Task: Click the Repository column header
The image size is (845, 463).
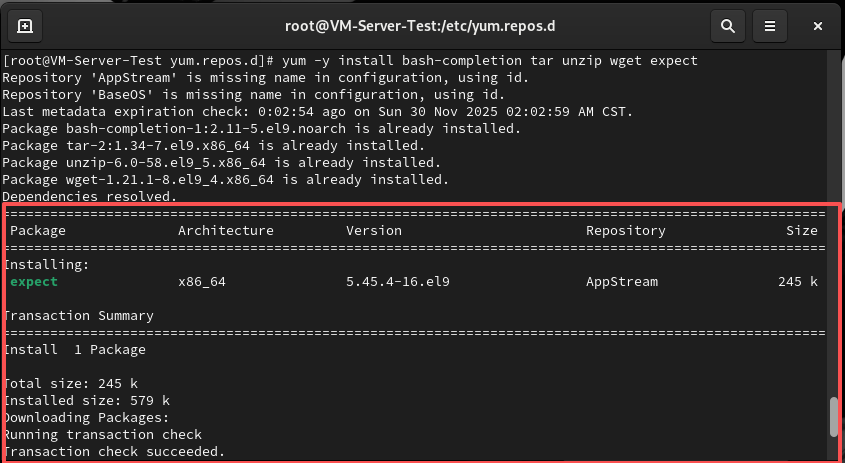Action: tap(625, 230)
